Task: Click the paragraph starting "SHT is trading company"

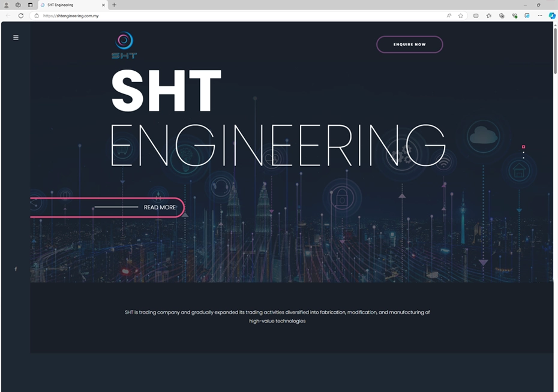Action: pyautogui.click(x=277, y=316)
